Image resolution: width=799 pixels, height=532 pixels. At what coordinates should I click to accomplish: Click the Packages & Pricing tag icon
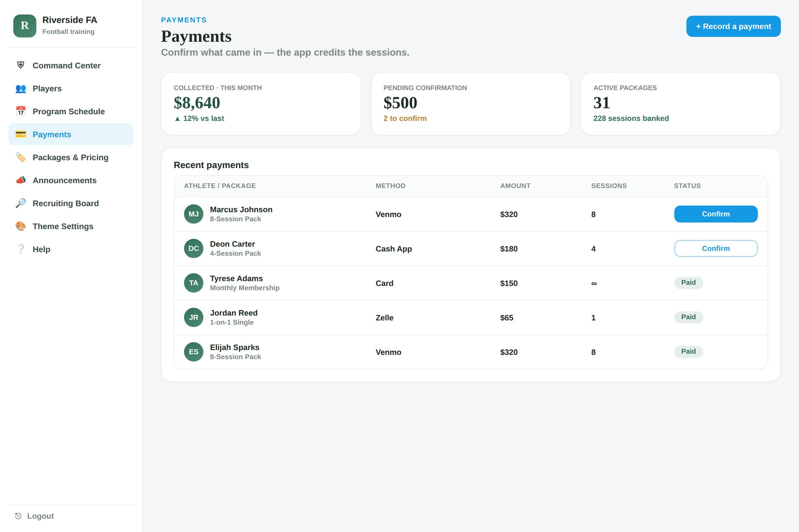(x=20, y=157)
